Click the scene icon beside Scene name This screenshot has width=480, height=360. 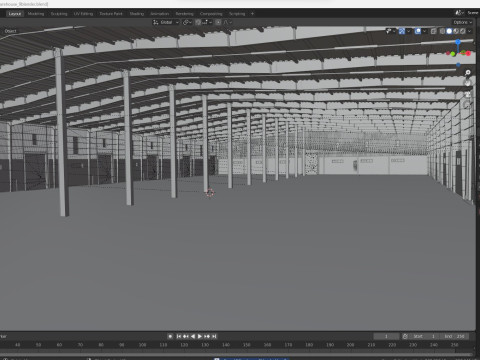tap(459, 13)
